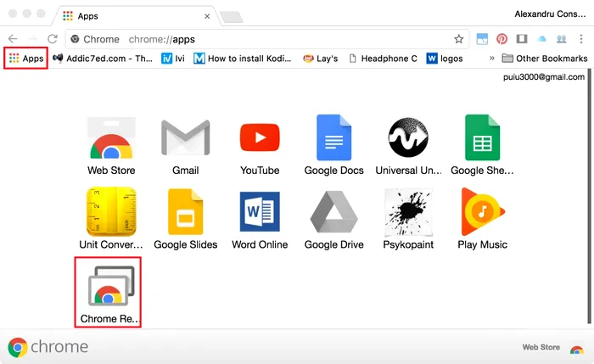Open the Addic7ed.com bookmark

[x=103, y=59]
